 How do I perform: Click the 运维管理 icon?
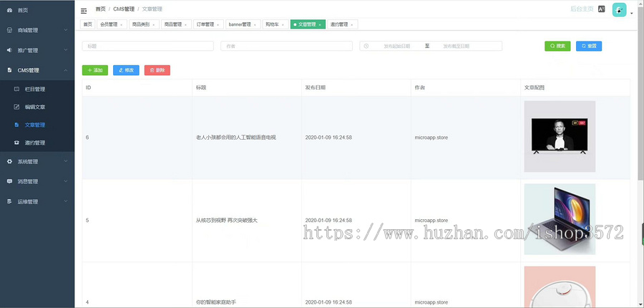[x=10, y=201]
